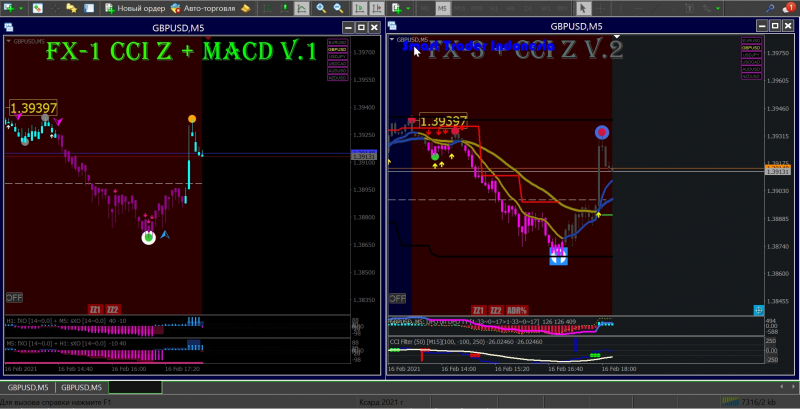Switch to candlestick chart display
The height and width of the screenshot is (409, 800).
pyautogui.click(x=285, y=8)
